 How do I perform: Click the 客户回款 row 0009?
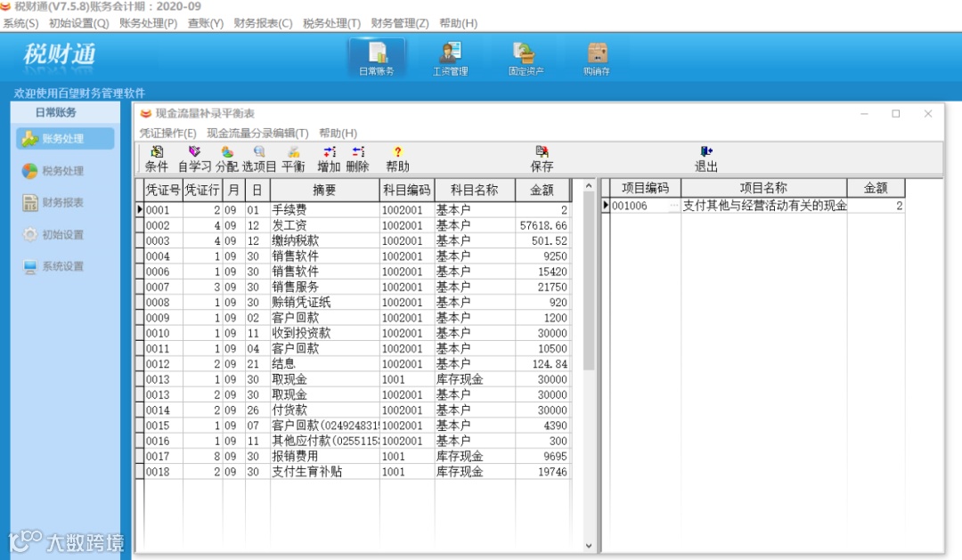click(x=355, y=318)
